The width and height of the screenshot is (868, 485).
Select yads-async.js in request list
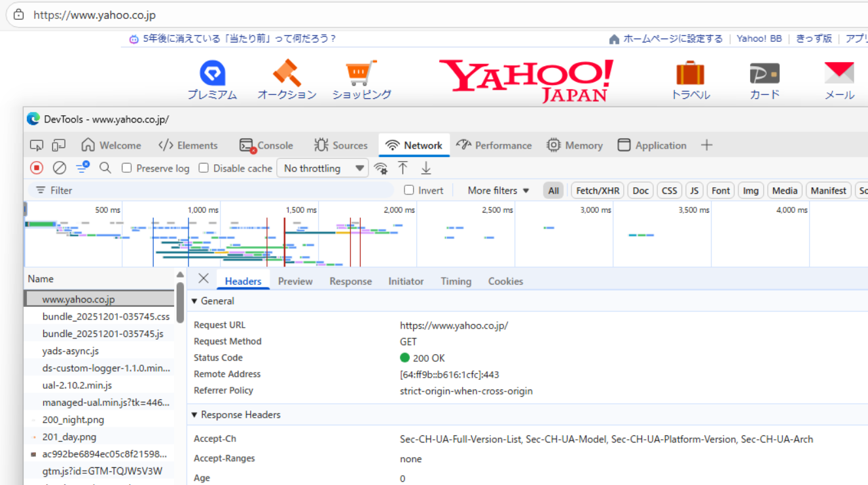coord(71,351)
